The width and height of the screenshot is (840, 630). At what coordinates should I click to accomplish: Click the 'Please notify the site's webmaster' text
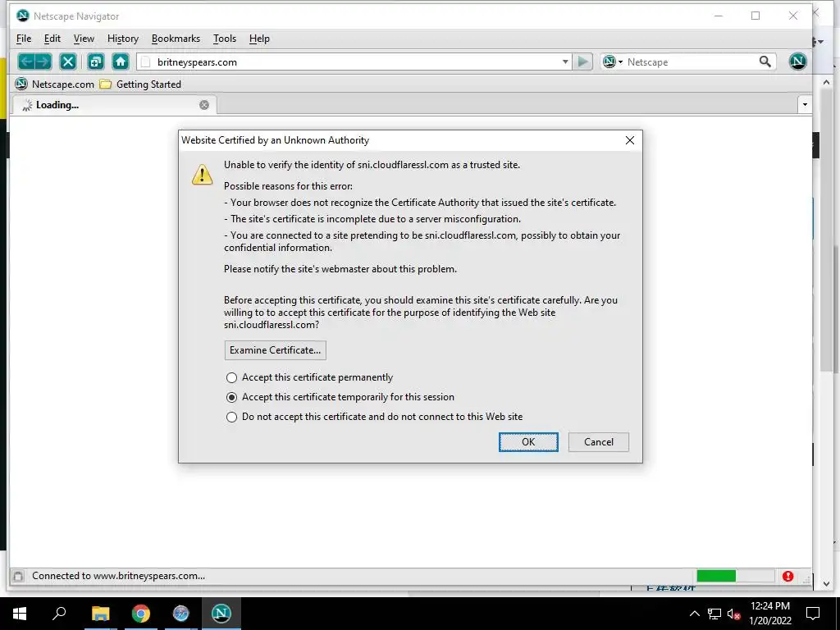(x=340, y=269)
